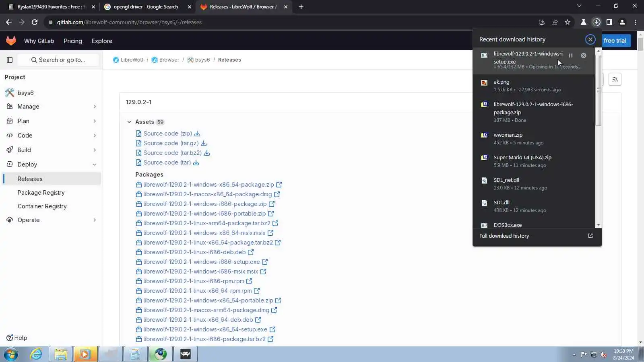Open Why GitLab menu item
644x362 pixels.
point(39,41)
